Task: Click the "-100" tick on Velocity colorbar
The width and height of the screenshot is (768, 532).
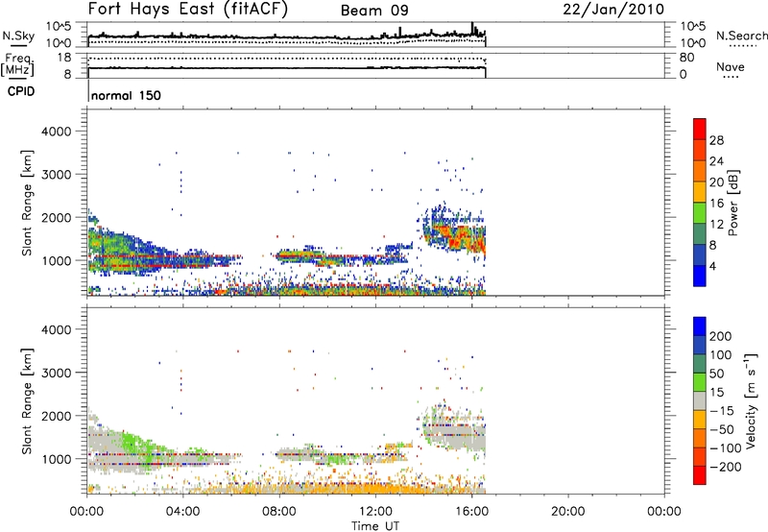Action: (x=726, y=447)
